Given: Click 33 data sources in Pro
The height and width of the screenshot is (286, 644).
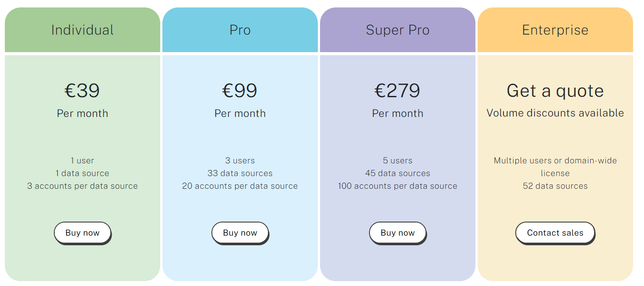Looking at the screenshot, I should pyautogui.click(x=240, y=173).
